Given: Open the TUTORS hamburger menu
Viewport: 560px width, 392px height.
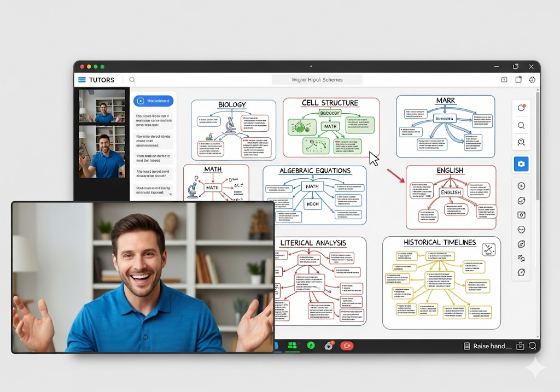Looking at the screenshot, I should point(82,80).
